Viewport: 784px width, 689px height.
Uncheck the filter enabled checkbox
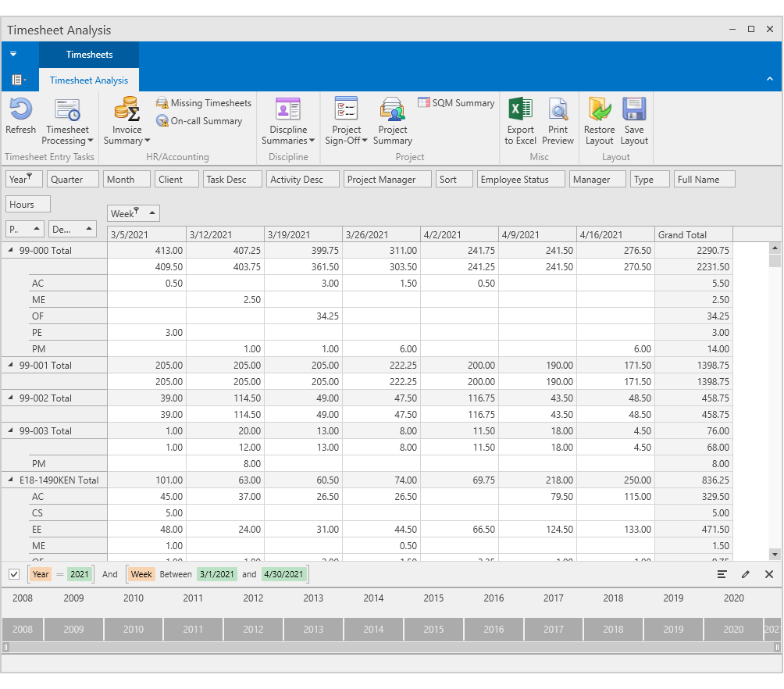13,574
